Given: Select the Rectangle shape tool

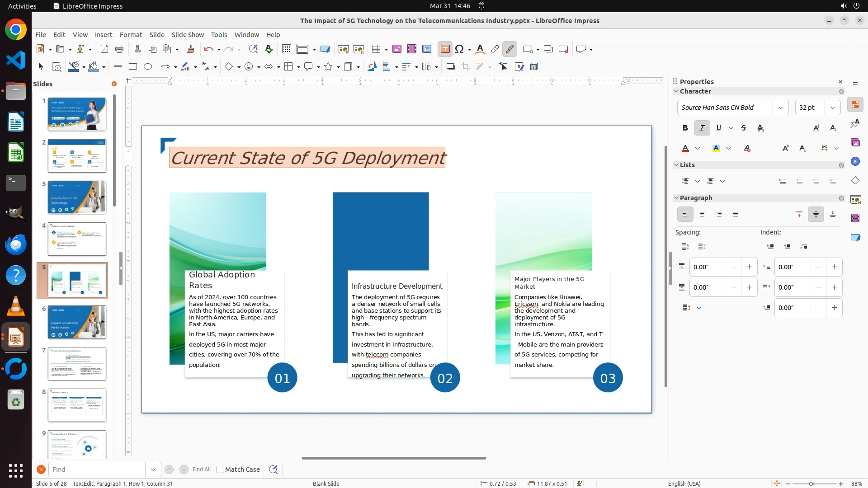Looking at the screenshot, I should [133, 67].
